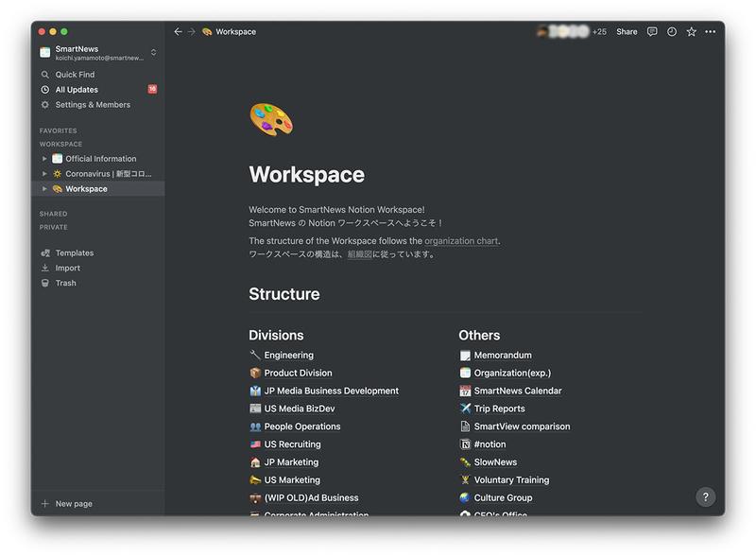Open the Engineering division page
This screenshot has height=557, width=756.
point(288,356)
